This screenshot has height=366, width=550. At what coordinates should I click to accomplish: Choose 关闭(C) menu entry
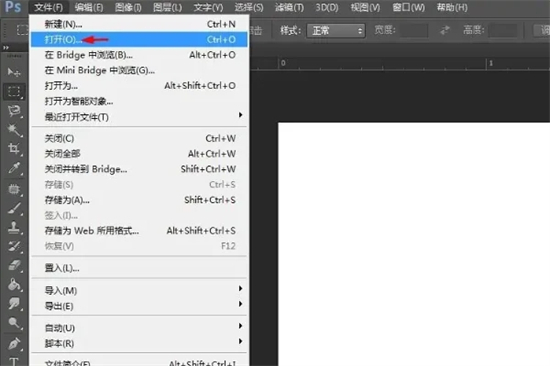coord(139,139)
